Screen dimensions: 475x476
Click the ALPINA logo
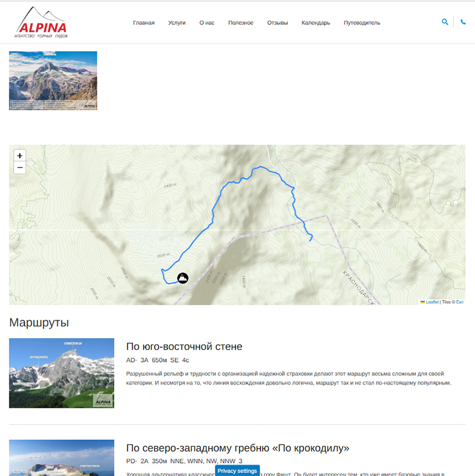click(41, 23)
